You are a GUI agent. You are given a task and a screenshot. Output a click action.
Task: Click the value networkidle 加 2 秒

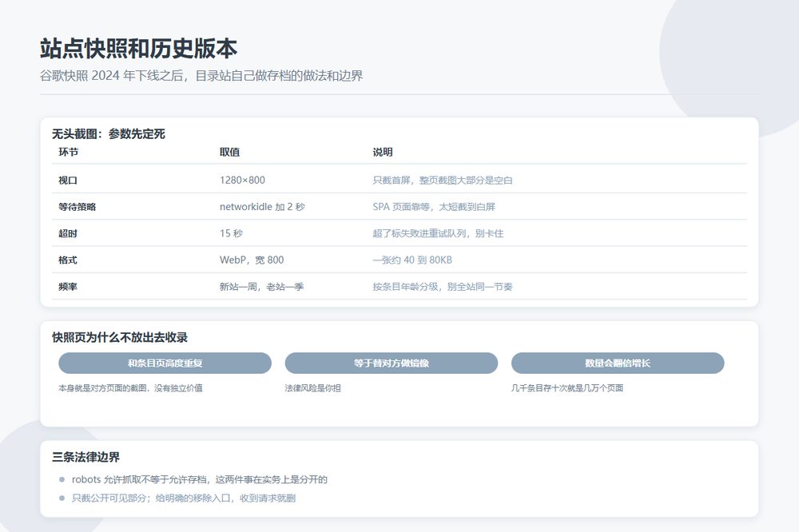coord(262,206)
